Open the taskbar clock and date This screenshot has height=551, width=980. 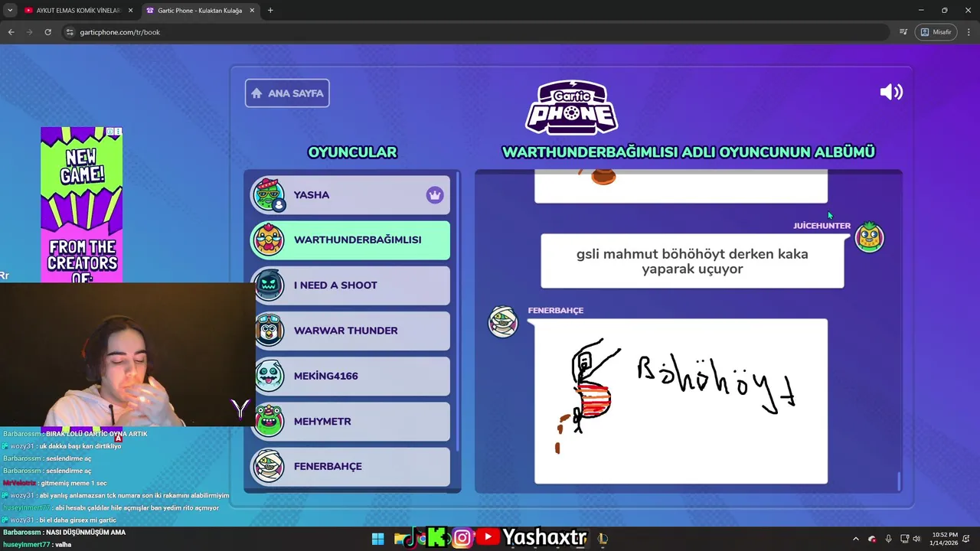click(x=945, y=539)
